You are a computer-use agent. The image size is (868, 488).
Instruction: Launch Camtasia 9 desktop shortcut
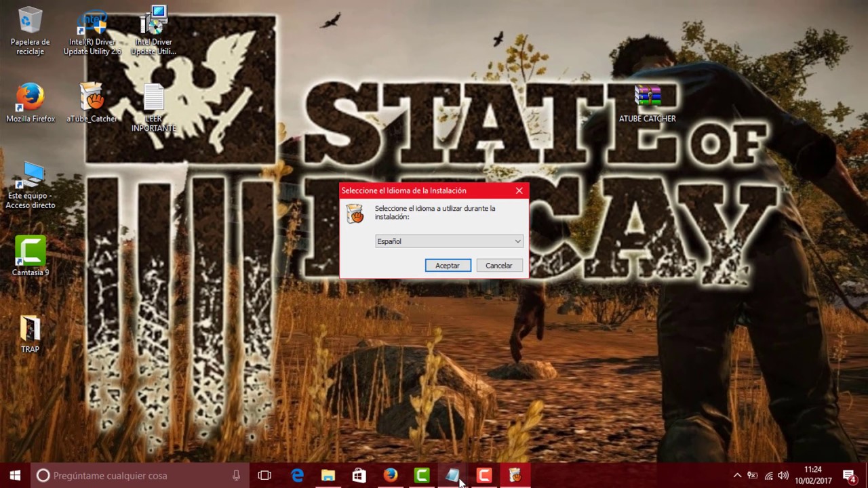point(31,256)
